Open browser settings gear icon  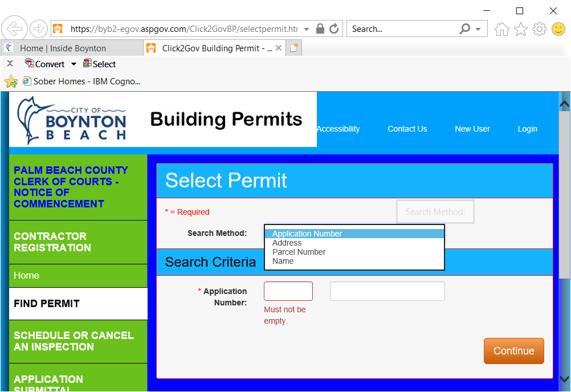click(x=539, y=28)
